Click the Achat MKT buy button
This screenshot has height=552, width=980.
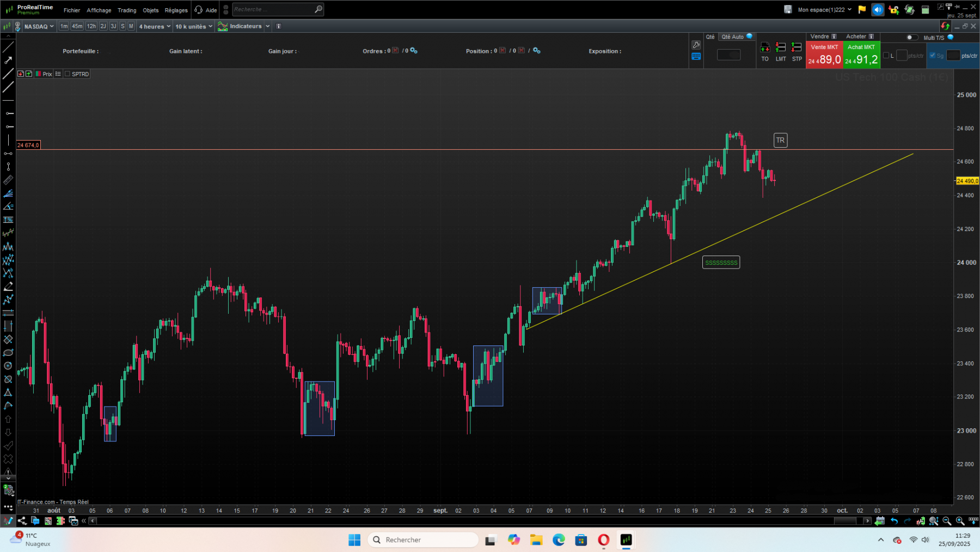pos(861,54)
